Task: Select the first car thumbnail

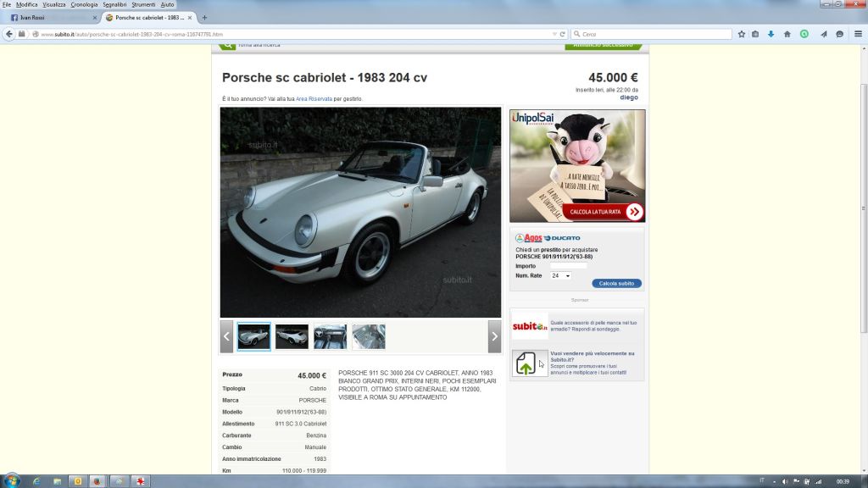Action: click(253, 336)
